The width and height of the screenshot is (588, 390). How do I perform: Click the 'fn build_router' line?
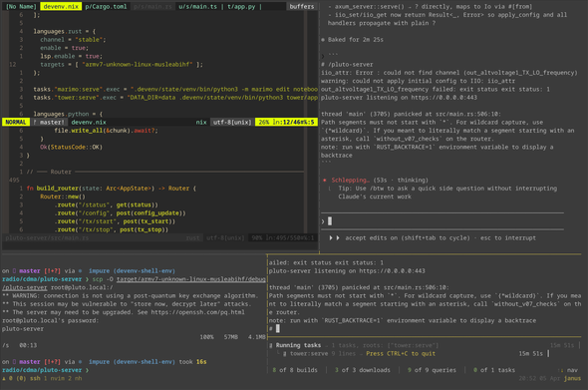(x=112, y=189)
